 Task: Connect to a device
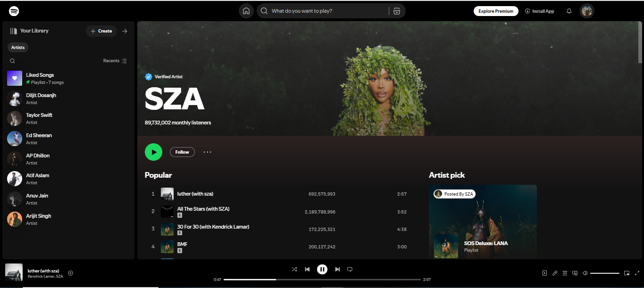(575, 273)
